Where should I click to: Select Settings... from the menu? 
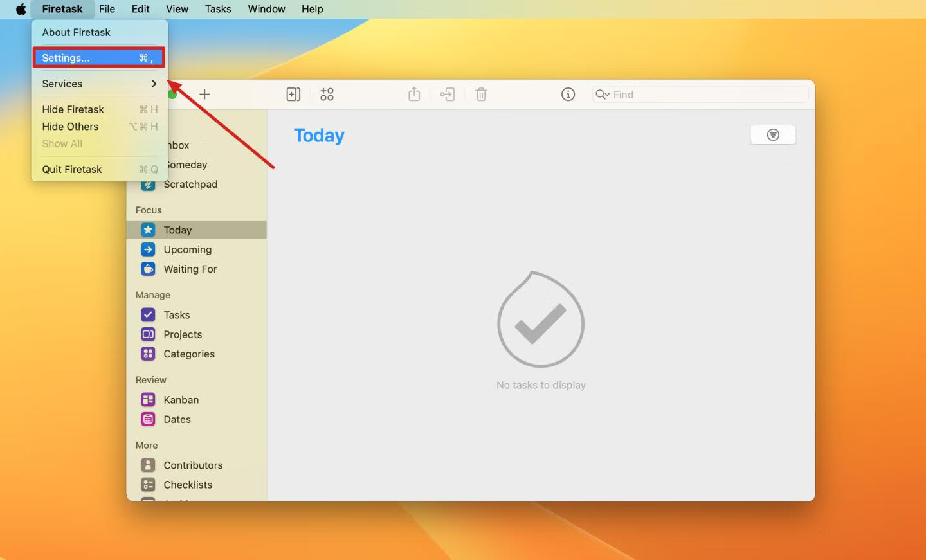99,58
